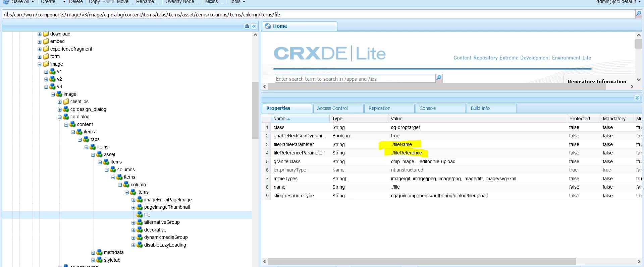Click the pageImageThumbnail node icon
Image resolution: width=644 pixels, height=267 pixels.
click(140, 207)
